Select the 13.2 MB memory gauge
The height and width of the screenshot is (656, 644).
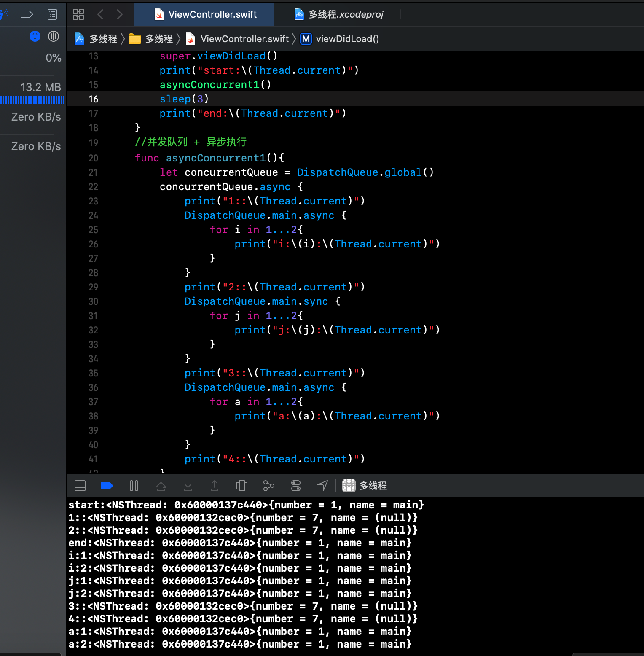[x=41, y=87]
